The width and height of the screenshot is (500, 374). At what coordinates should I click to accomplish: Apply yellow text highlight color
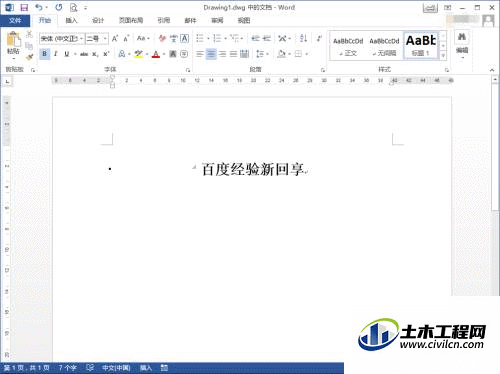pos(139,54)
